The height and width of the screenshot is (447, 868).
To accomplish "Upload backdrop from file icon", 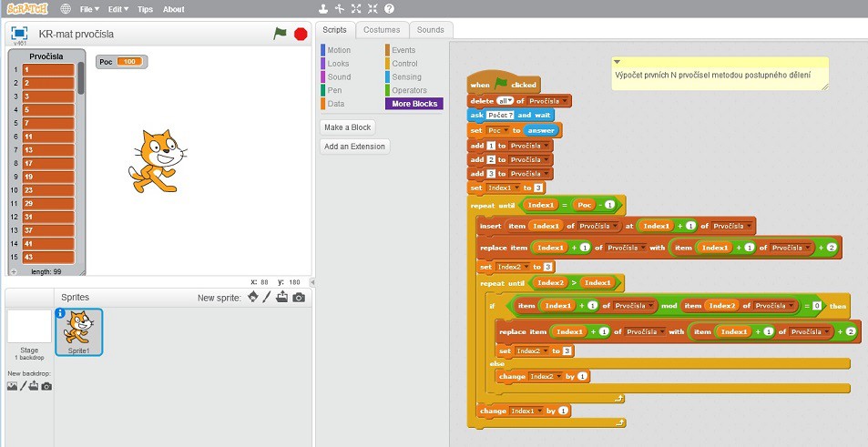I will click(32, 386).
